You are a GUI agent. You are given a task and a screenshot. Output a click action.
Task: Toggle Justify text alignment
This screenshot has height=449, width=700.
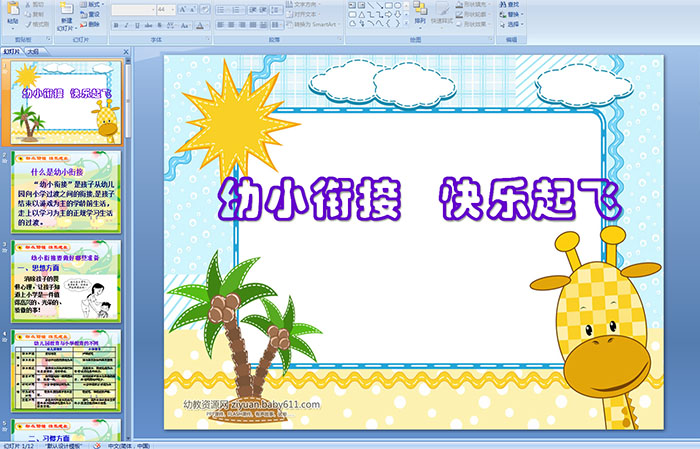[x=253, y=25]
